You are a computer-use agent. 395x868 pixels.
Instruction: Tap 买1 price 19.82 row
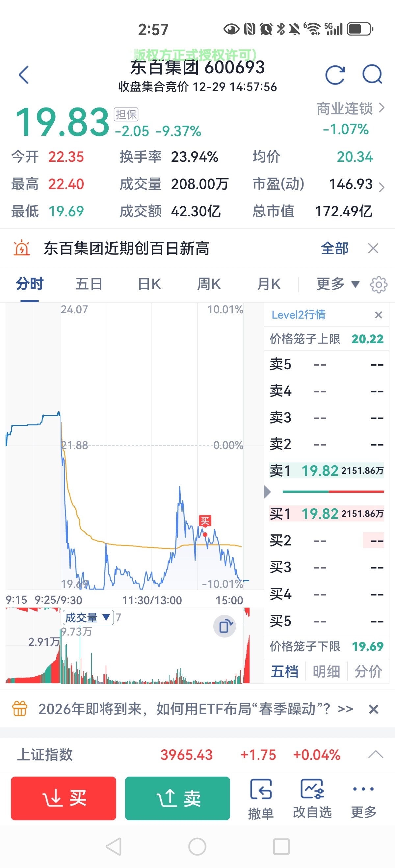click(327, 514)
